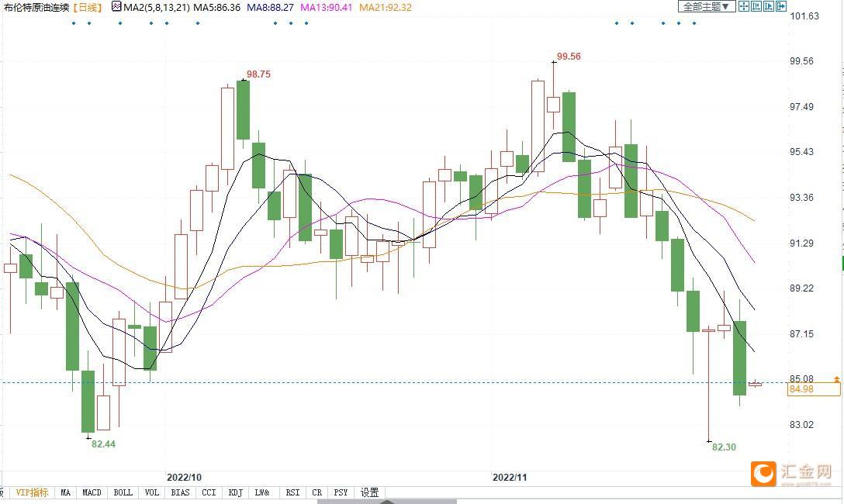Click the 95.43 price axis label
Viewport: 844px width, 504px height.
tap(801, 152)
